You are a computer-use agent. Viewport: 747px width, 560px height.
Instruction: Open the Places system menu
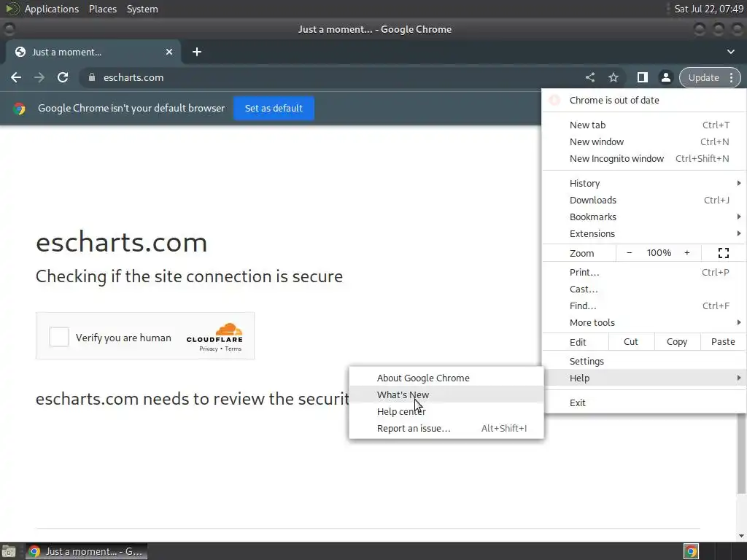point(103,9)
